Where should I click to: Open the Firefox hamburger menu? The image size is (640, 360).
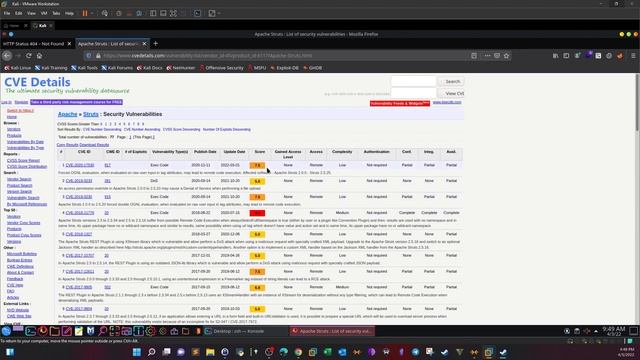click(x=633, y=56)
